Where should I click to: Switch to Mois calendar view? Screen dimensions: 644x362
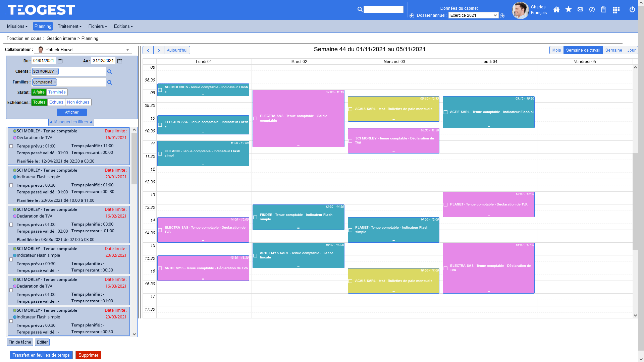pos(556,50)
